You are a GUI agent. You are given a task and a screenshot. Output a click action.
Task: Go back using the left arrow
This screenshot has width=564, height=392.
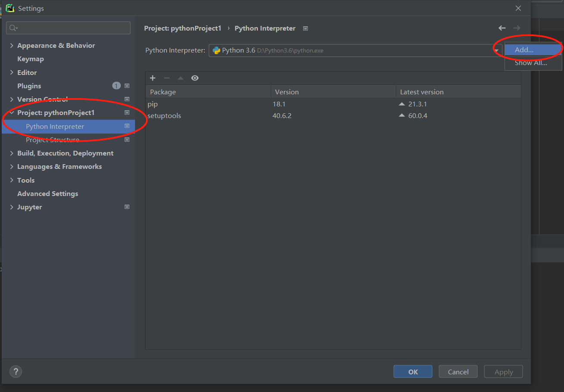pyautogui.click(x=502, y=28)
